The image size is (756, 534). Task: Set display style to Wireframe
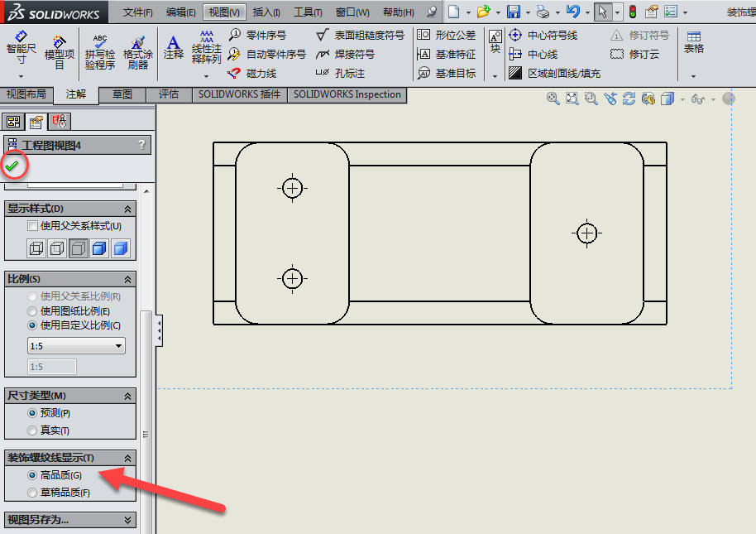[36, 248]
